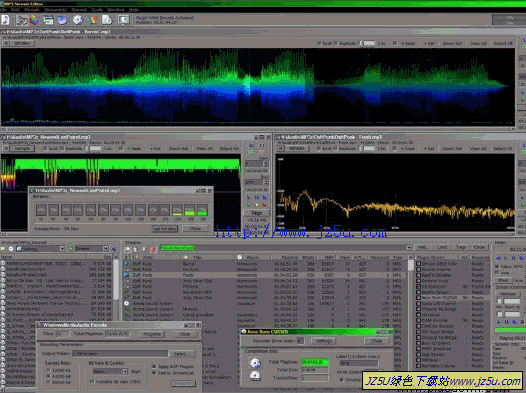Toggle the Ogg Stream plugin checkbox
Image resolution: width=526 pixels, height=393 pixels.
[x=418, y=355]
